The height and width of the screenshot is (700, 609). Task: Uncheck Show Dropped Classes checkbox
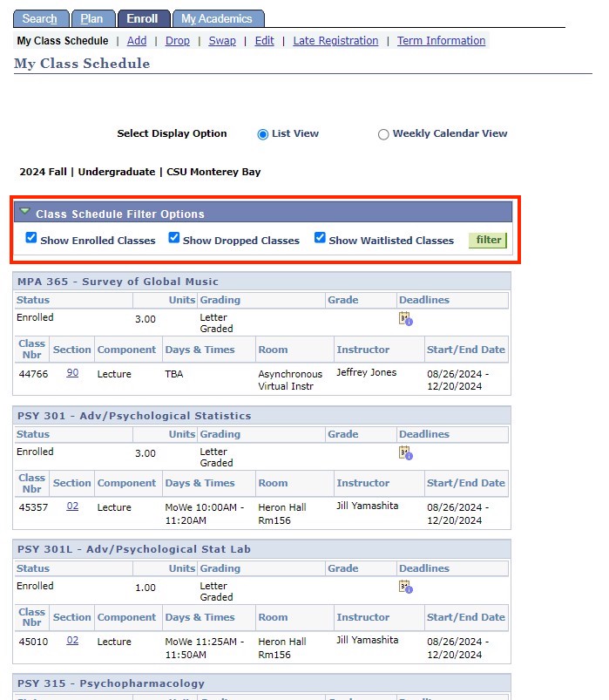pyautogui.click(x=174, y=238)
